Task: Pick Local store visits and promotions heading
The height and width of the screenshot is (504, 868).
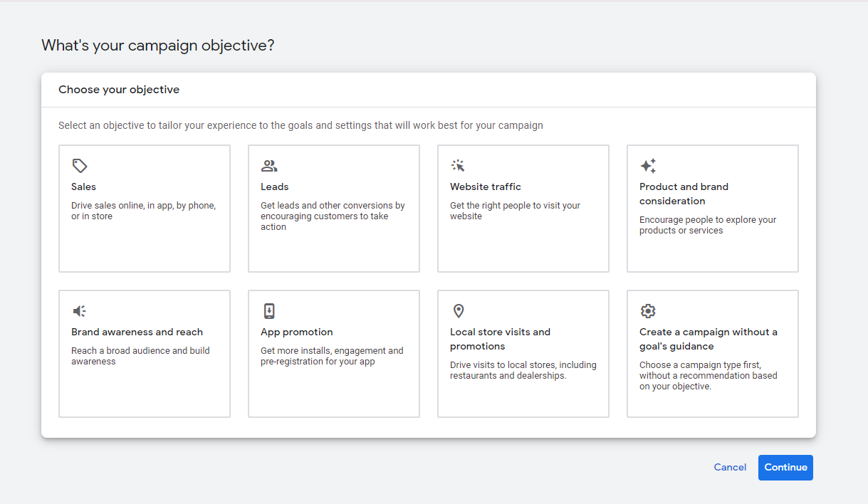Action: pyautogui.click(x=500, y=339)
